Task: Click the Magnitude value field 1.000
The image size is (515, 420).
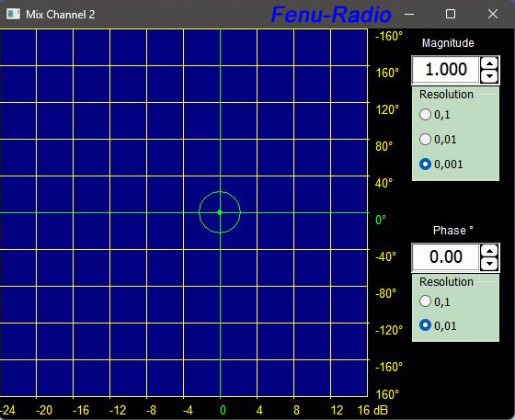Action: (446, 70)
